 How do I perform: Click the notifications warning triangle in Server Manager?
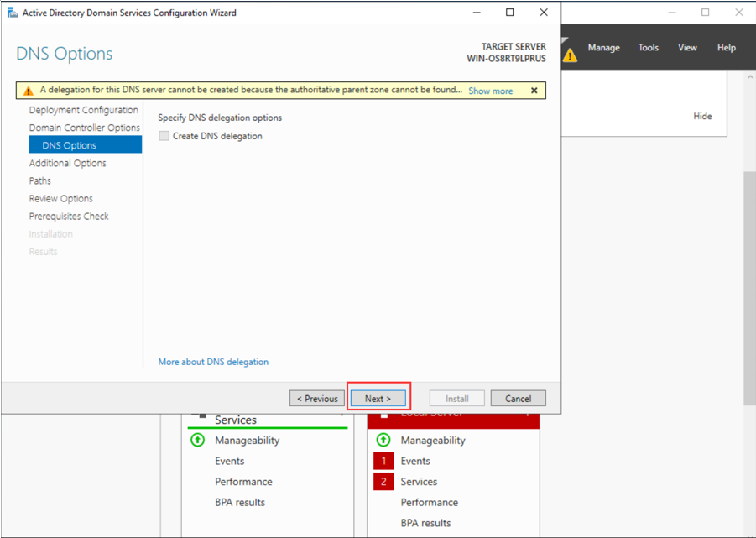570,55
